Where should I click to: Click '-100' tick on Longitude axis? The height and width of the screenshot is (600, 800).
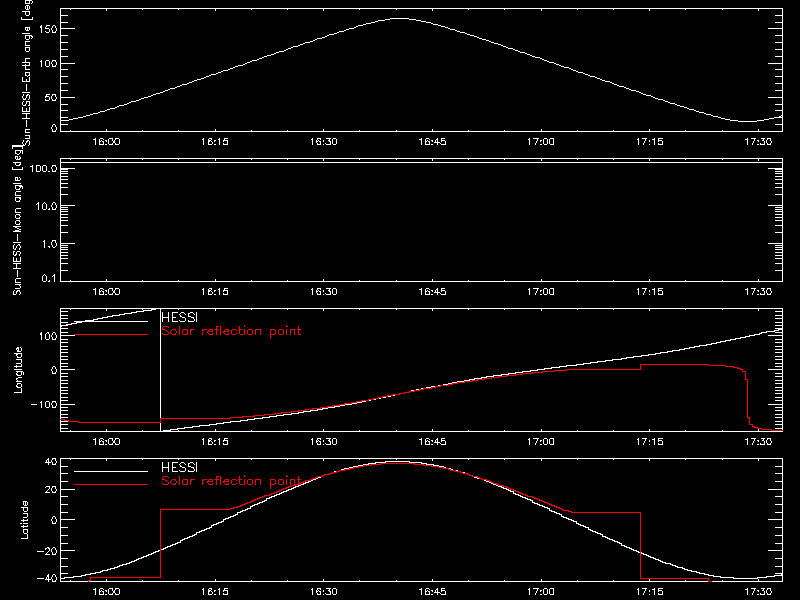44,404
